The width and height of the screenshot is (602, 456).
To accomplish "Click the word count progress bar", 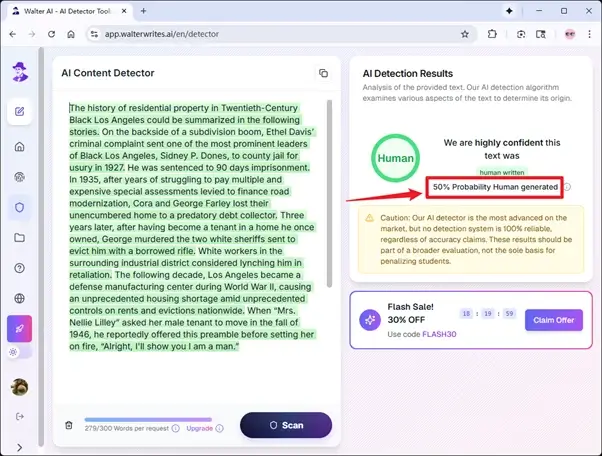I will tap(148, 420).
